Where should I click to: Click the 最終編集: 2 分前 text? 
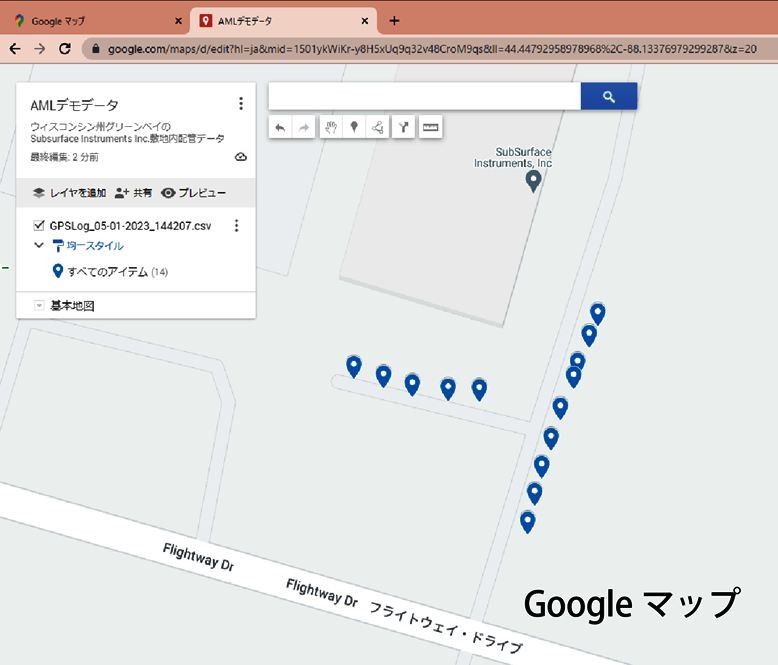coord(64,157)
